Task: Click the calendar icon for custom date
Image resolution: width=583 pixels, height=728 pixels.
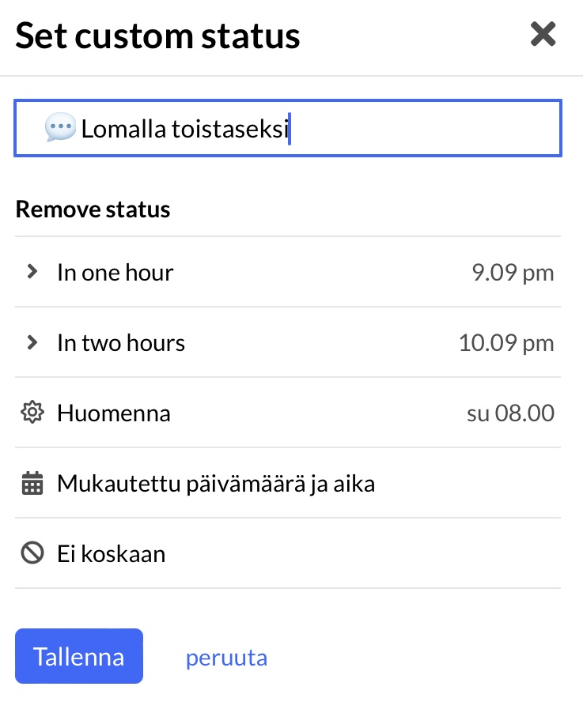Action: click(32, 483)
